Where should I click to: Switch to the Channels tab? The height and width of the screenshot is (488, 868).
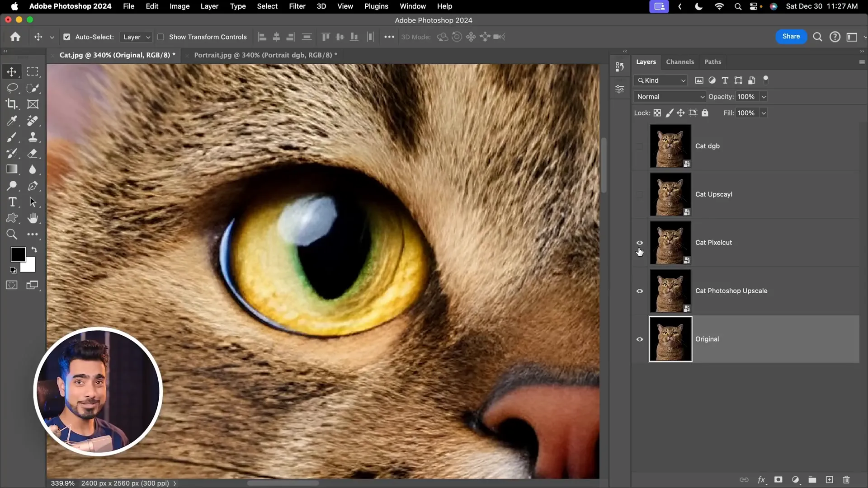pos(679,62)
